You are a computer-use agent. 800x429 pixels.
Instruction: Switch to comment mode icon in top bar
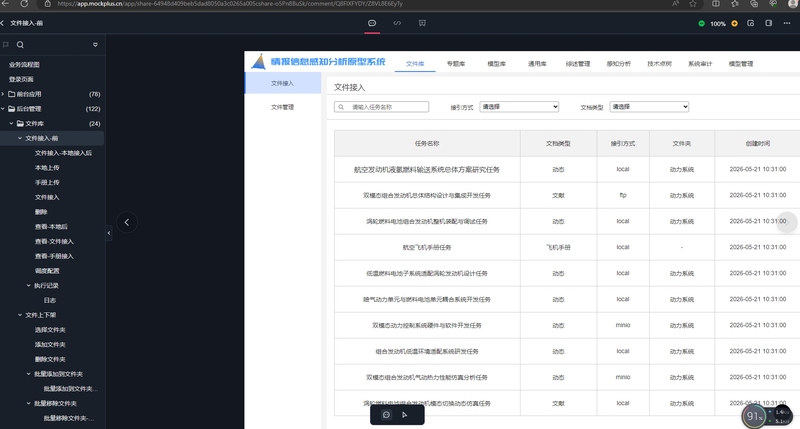coord(372,23)
